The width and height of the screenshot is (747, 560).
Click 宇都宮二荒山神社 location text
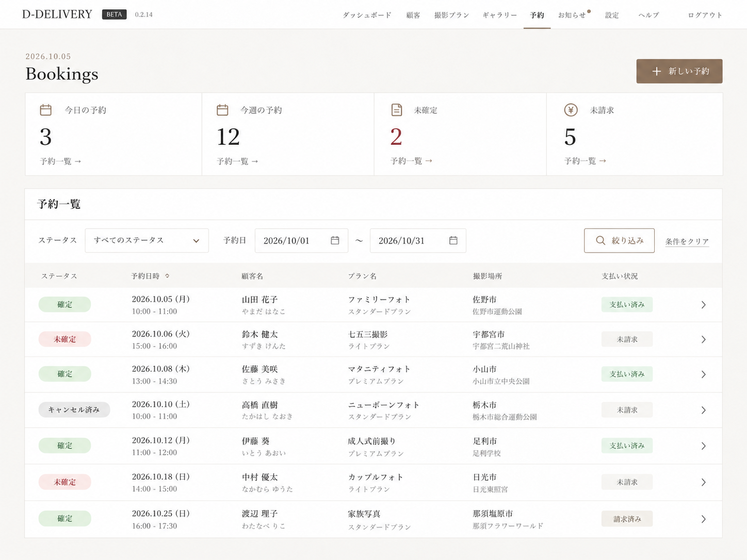pyautogui.click(x=501, y=347)
